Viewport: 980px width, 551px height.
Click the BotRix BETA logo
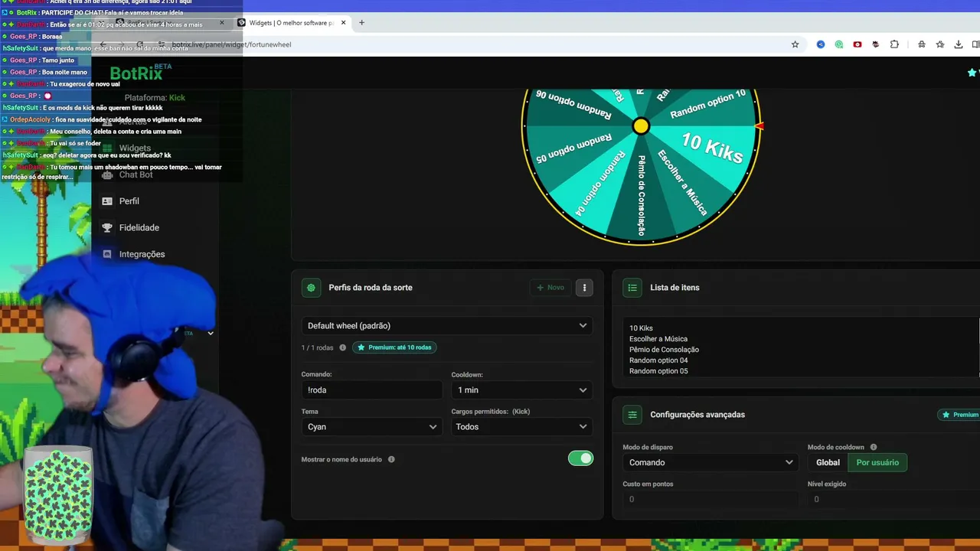(x=140, y=73)
